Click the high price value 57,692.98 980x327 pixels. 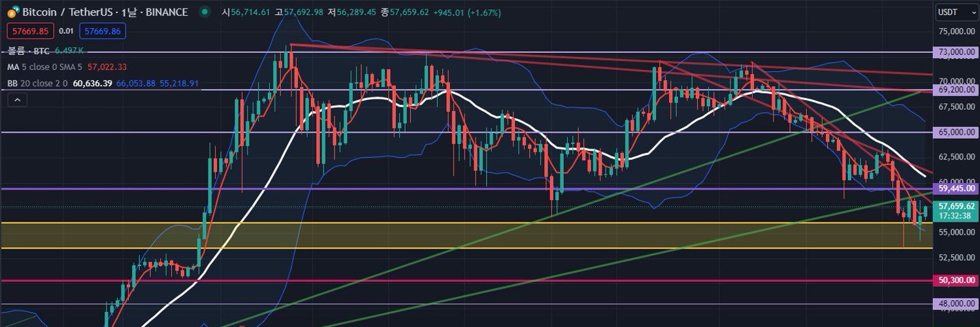tap(302, 12)
